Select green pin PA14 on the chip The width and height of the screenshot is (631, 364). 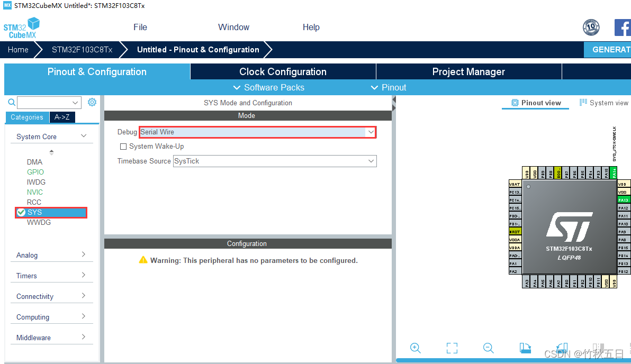point(614,173)
